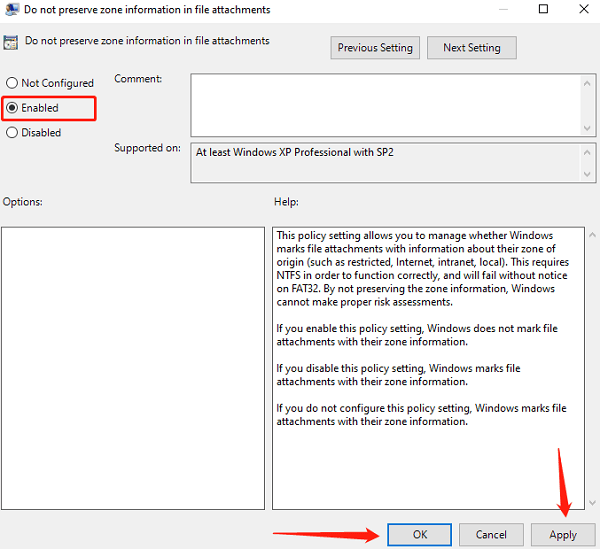
Task: Select the Disabled radio button
Action: [34, 132]
